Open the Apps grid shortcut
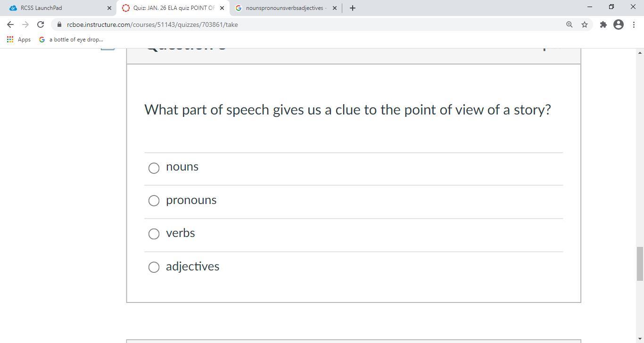This screenshot has width=644, height=343. pos(19,40)
